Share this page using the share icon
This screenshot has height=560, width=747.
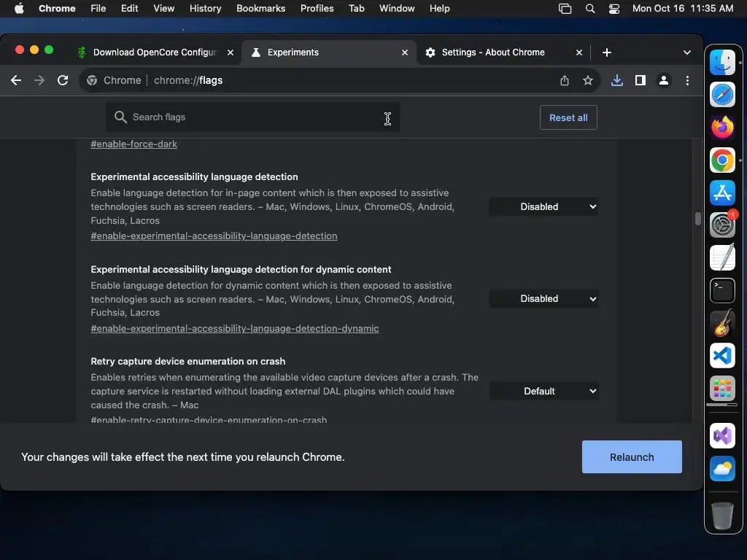pyautogui.click(x=565, y=80)
